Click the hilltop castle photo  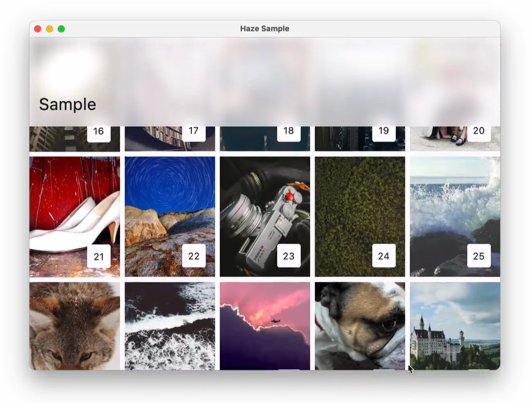[455, 326]
